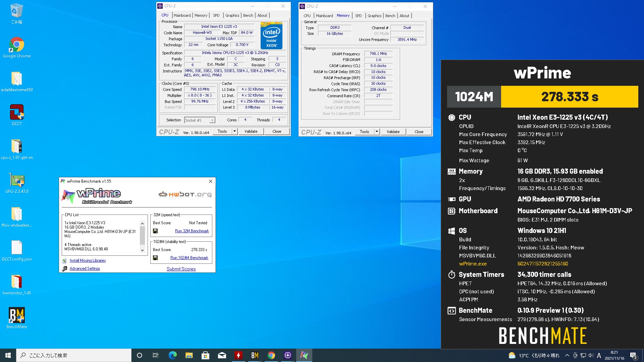This screenshot has height=362, width=644.
Task: Open Cortana circle in taskbar
Action: tap(140, 355)
